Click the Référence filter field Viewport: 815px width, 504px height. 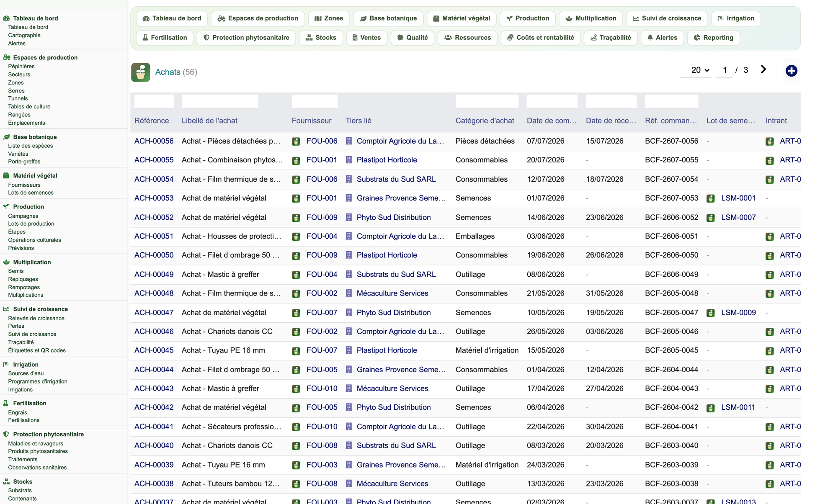tap(154, 102)
